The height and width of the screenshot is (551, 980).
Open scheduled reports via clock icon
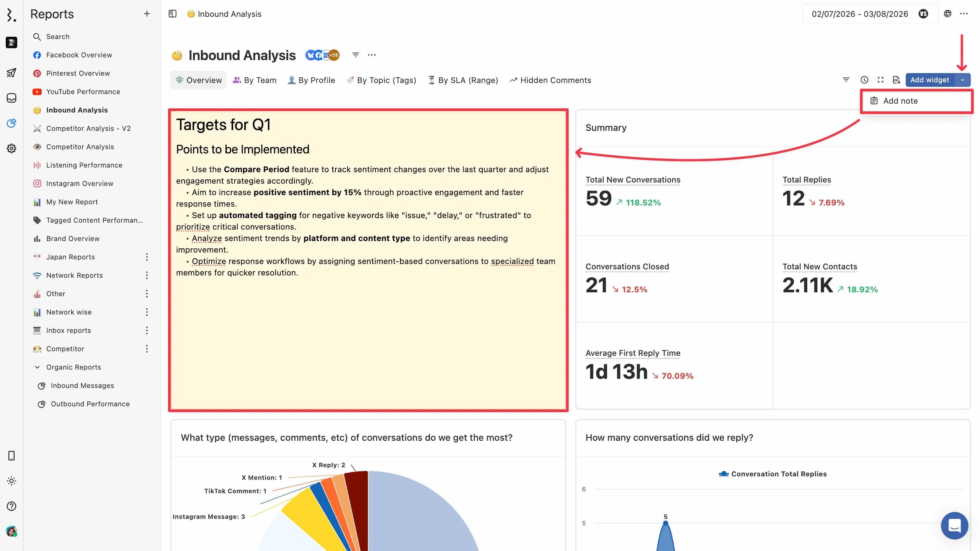tap(864, 80)
